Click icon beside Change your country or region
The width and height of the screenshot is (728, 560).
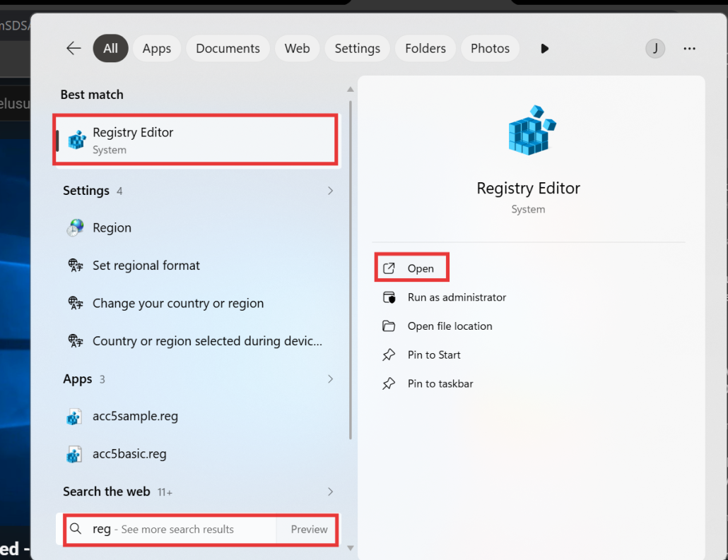coord(76,303)
